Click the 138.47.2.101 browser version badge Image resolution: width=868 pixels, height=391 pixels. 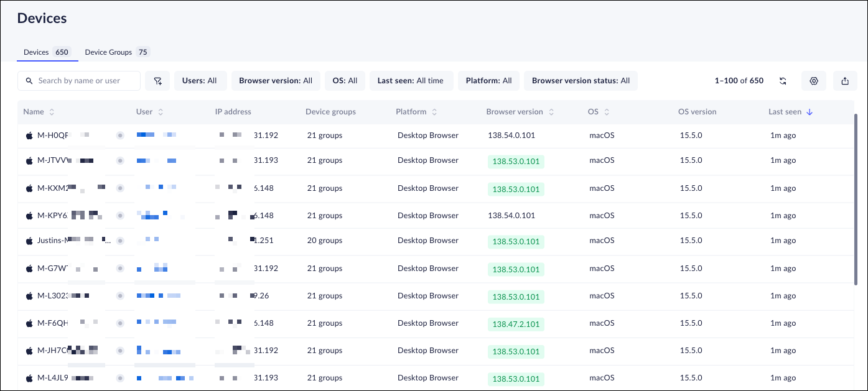coord(516,324)
